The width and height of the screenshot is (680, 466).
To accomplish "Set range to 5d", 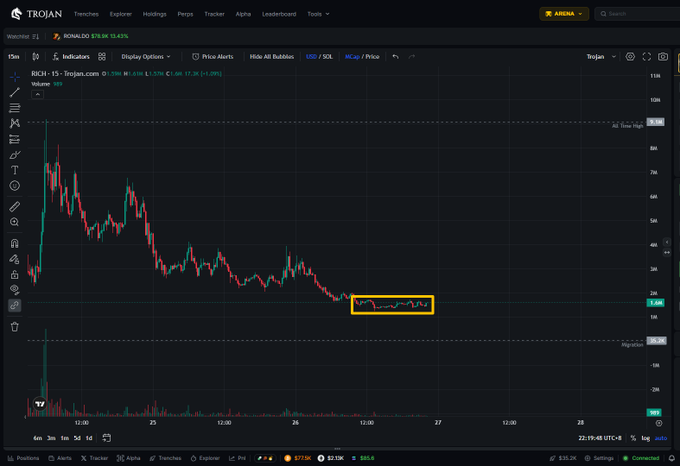I will tap(77, 438).
